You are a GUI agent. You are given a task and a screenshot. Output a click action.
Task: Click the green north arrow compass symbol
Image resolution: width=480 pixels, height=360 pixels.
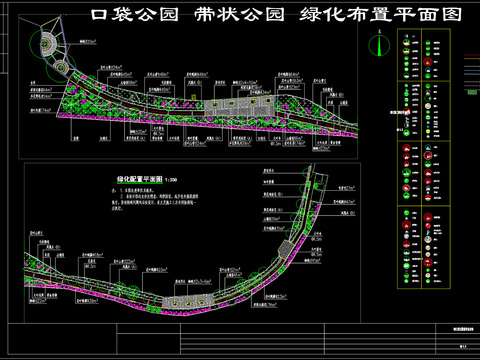click(379, 45)
